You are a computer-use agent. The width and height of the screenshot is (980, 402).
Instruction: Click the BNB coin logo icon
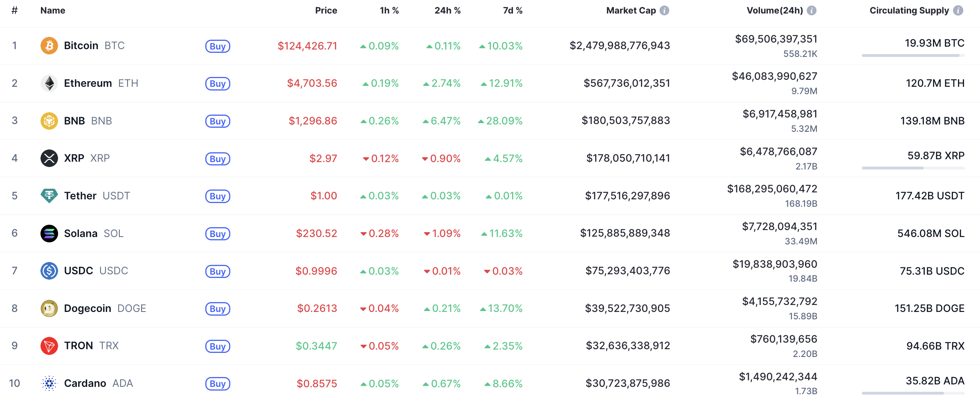pos(49,121)
